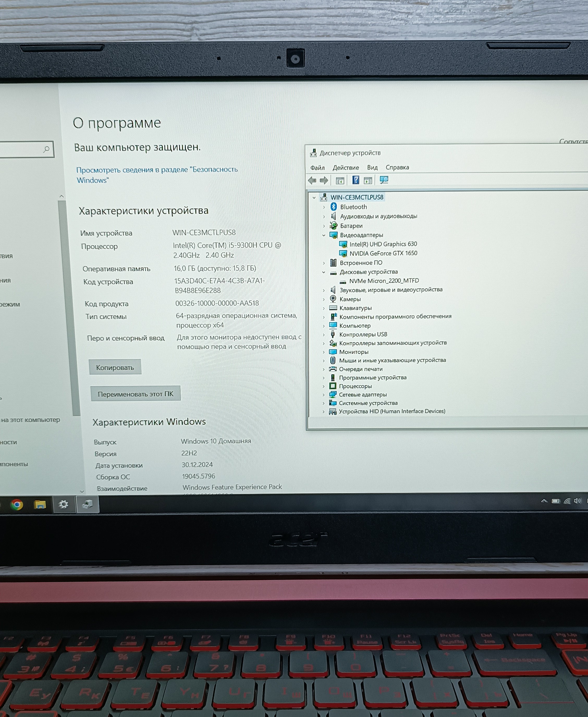Expand the Bluetooth device category
Viewport: 588px width, 717px height.
tap(324, 207)
